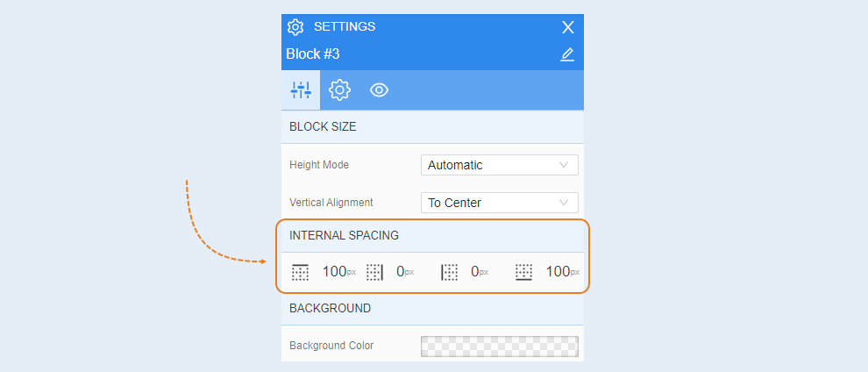Open the sliders design tab
This screenshot has height=372, width=868.
pos(301,89)
